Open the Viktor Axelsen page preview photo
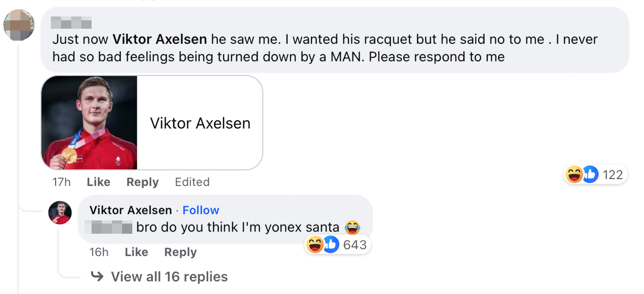This screenshot has height=294, width=644. tap(89, 123)
